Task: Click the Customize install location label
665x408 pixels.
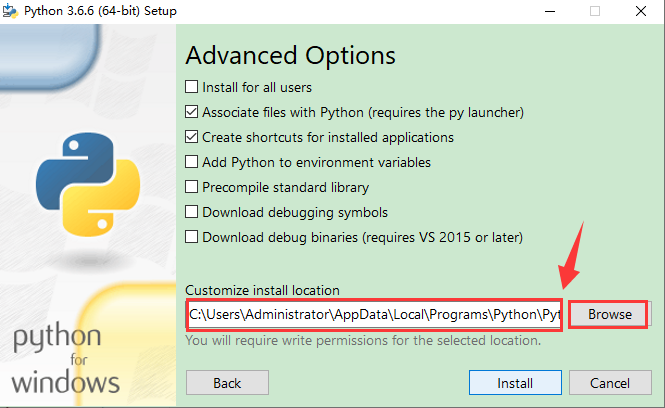Action: click(263, 291)
